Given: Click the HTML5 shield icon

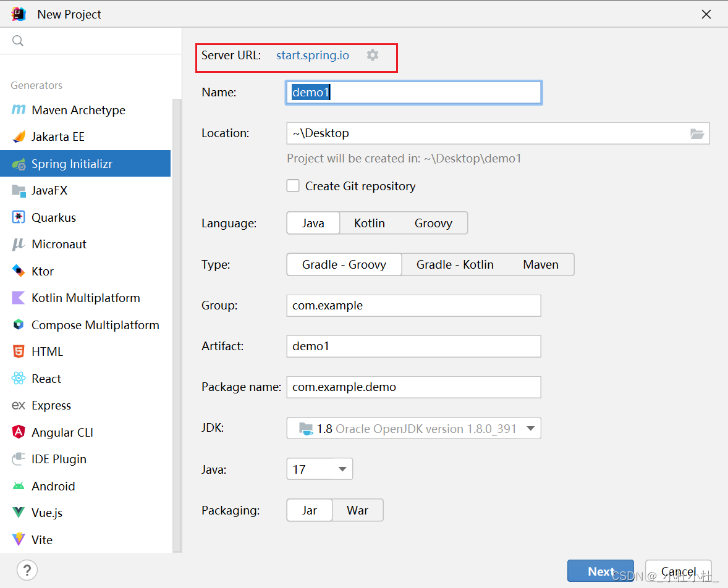Looking at the screenshot, I should (x=19, y=351).
